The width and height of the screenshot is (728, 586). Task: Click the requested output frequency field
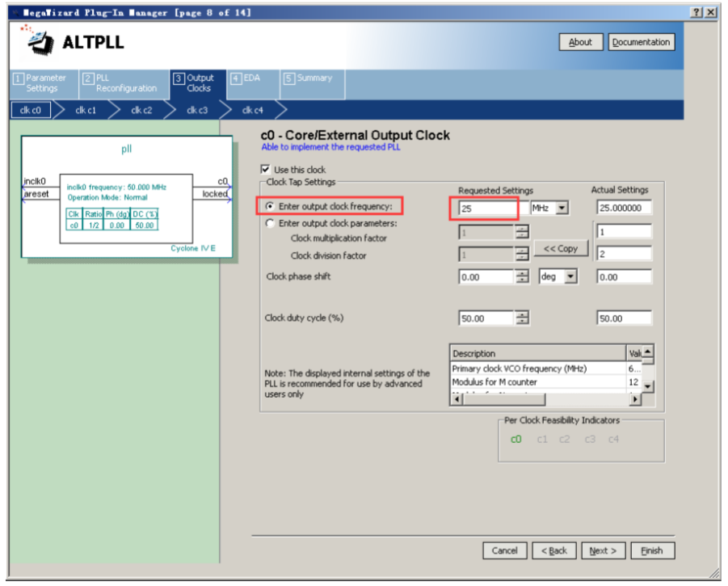[x=494, y=208]
